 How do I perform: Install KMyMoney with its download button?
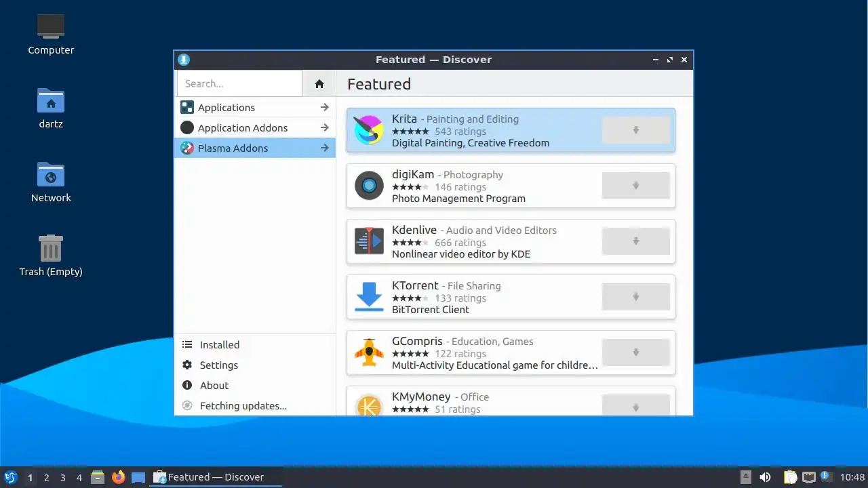[x=635, y=405]
